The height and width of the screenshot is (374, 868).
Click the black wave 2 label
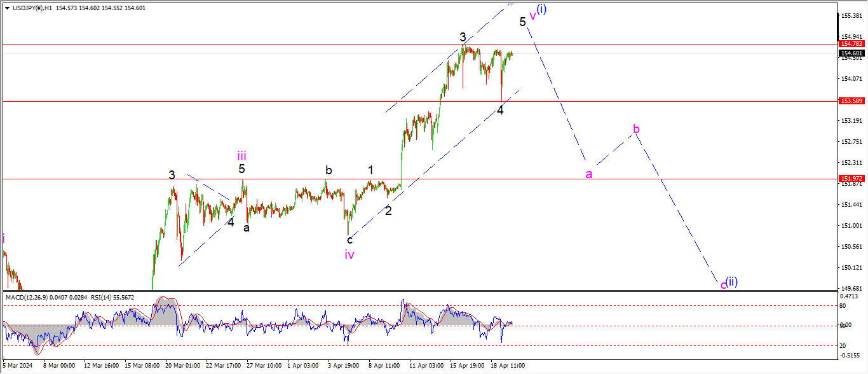pyautogui.click(x=388, y=211)
